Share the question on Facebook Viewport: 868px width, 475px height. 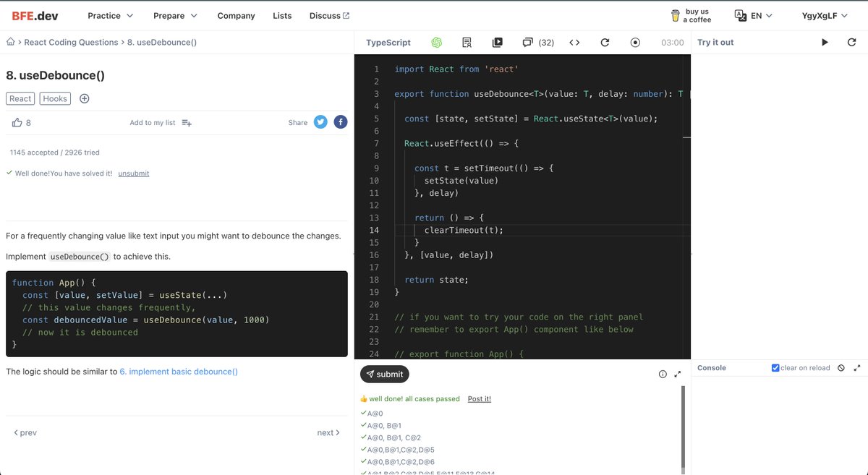click(x=340, y=121)
